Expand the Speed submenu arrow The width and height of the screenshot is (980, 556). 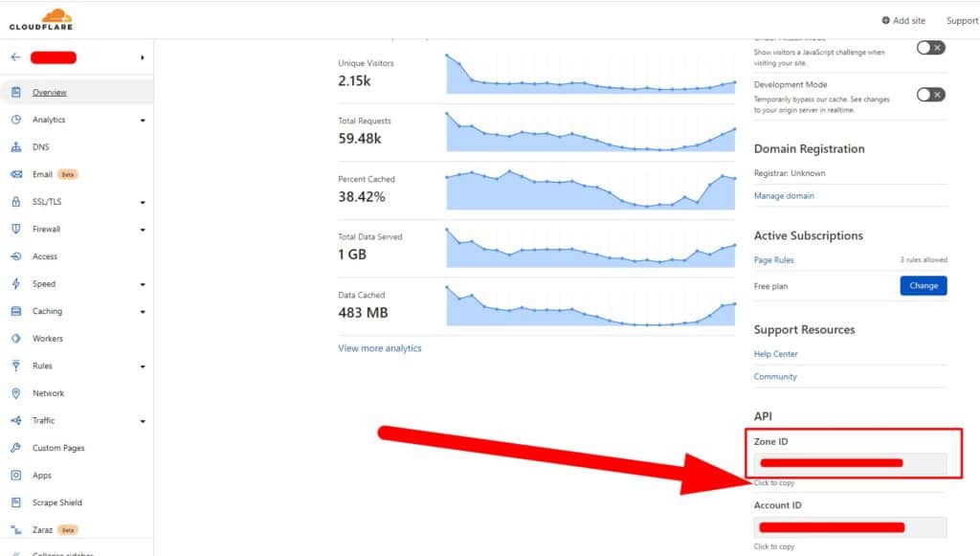coord(143,284)
